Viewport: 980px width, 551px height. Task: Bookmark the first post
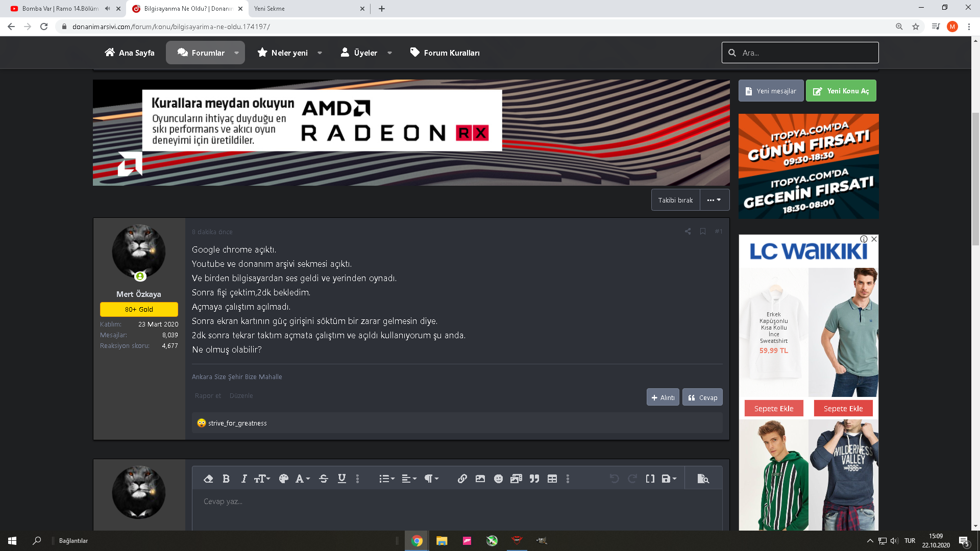coord(703,232)
